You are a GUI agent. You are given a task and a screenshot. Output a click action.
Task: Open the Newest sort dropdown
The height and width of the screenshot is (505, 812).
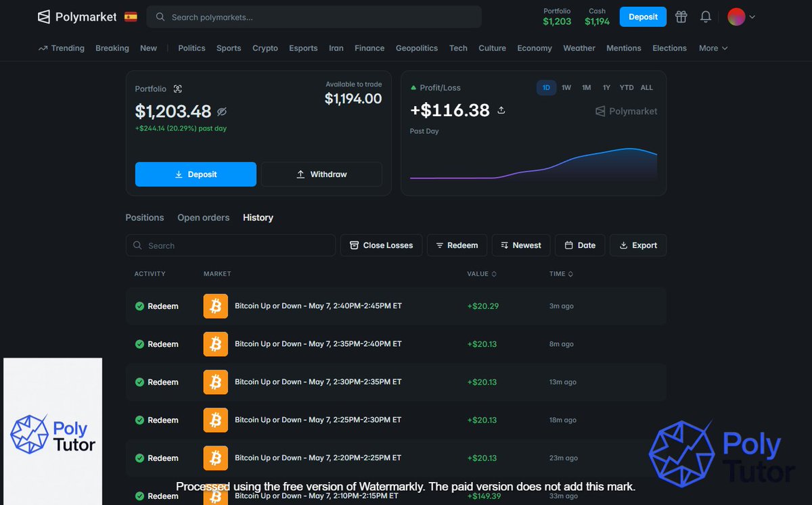(521, 245)
